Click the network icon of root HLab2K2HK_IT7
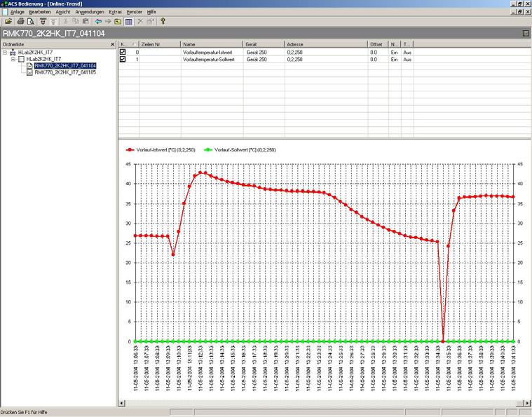532x417 pixels. point(13,53)
